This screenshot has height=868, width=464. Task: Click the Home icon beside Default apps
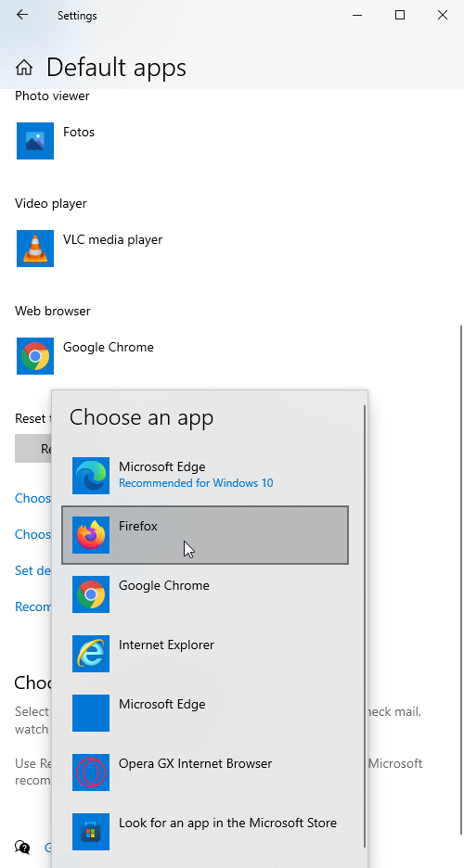click(x=24, y=68)
